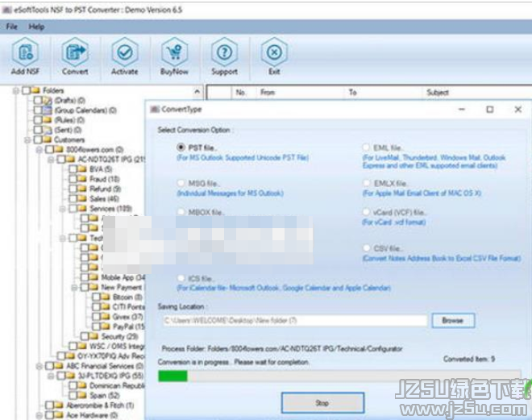The image size is (532, 420).
Task: Click the (Group Calendars) folder icon
Action: (x=48, y=110)
